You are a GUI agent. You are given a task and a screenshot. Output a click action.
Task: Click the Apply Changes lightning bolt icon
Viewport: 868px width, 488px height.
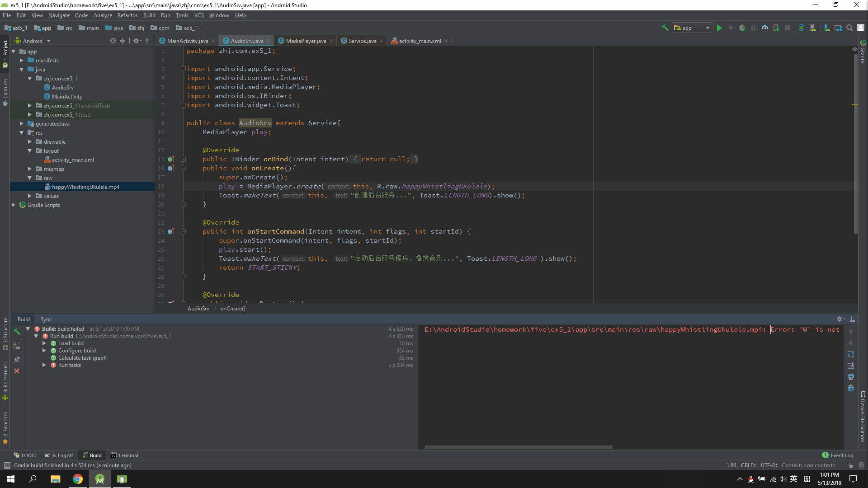[x=731, y=28]
